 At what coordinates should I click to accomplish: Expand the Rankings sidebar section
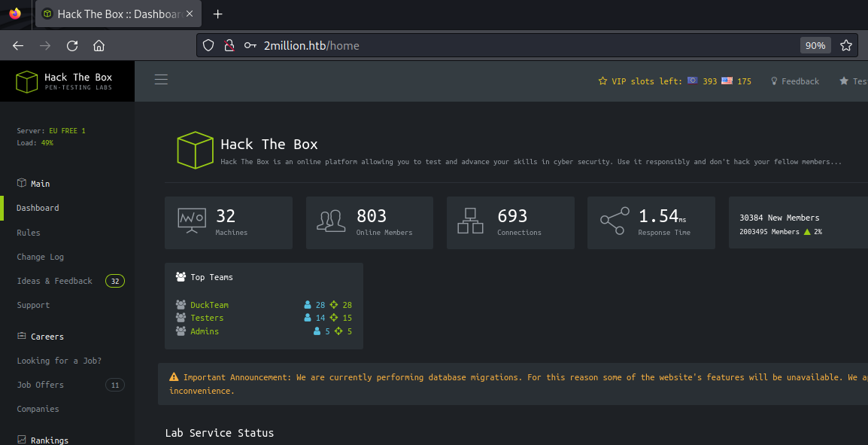click(49, 440)
